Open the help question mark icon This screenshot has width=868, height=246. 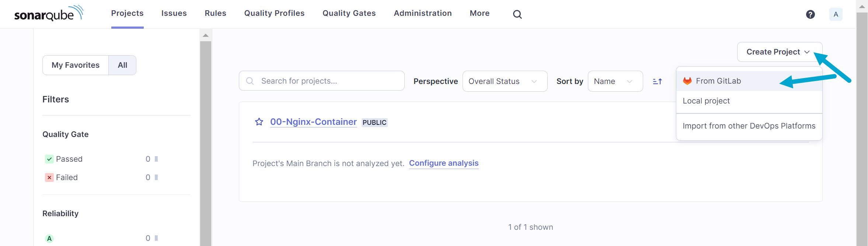[811, 14]
